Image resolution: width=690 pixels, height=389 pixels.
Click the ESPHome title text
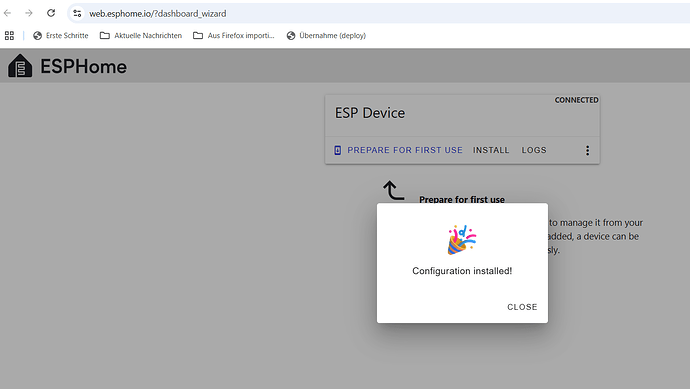point(83,66)
